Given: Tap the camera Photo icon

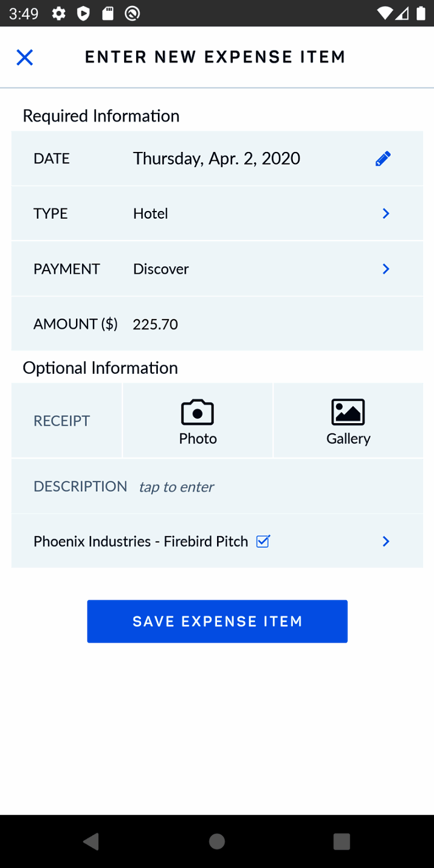Looking at the screenshot, I should click(197, 413).
